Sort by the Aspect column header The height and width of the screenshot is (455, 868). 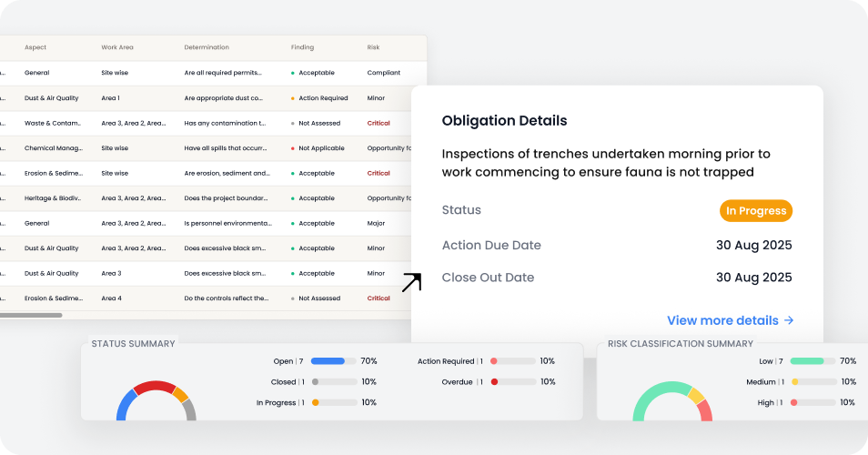coord(35,47)
